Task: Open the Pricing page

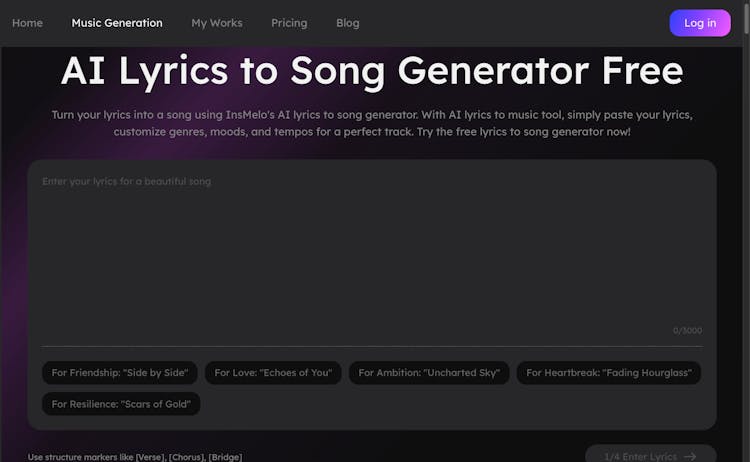Action: pyautogui.click(x=289, y=23)
